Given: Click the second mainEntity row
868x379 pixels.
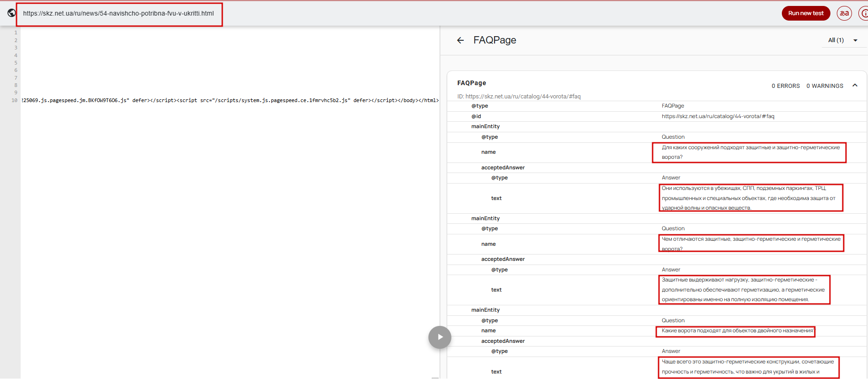Looking at the screenshot, I should pos(656,219).
